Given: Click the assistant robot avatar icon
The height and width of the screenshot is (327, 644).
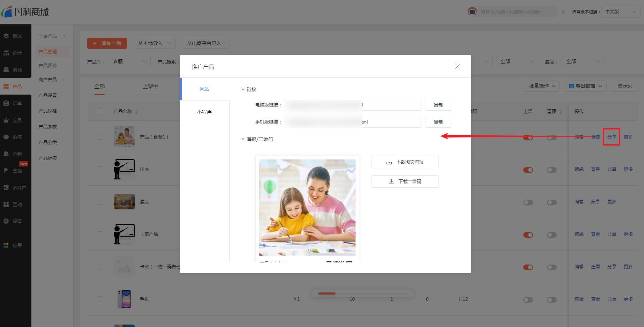Looking at the screenshot, I should [472, 12].
